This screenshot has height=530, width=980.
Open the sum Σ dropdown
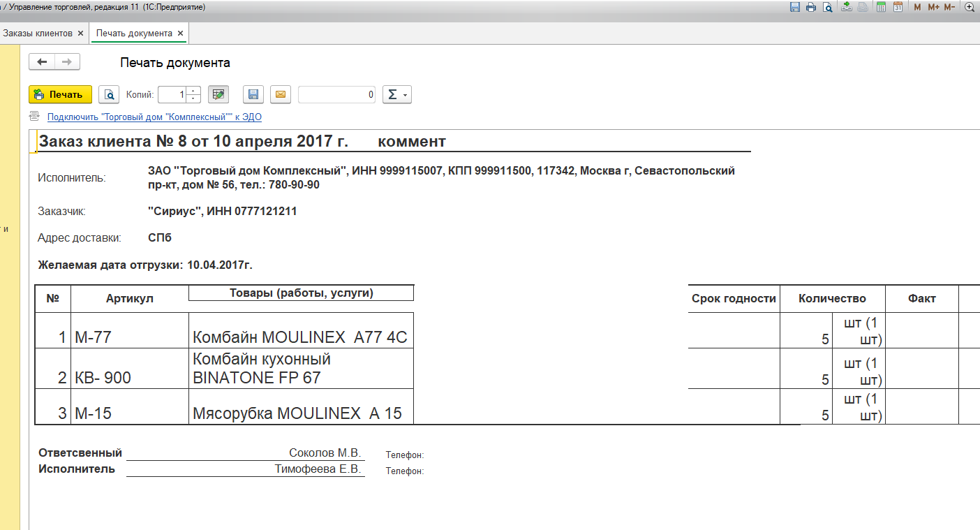click(396, 95)
